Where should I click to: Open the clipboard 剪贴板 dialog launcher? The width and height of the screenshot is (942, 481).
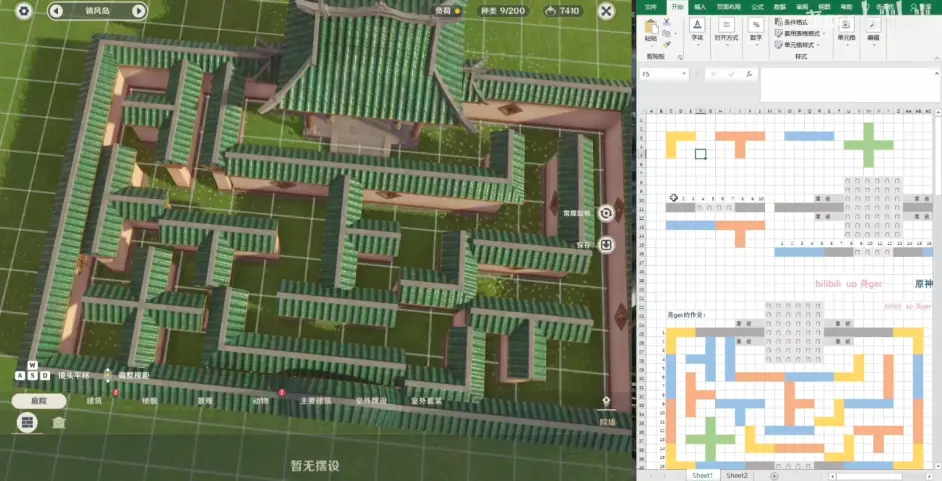tap(680, 58)
